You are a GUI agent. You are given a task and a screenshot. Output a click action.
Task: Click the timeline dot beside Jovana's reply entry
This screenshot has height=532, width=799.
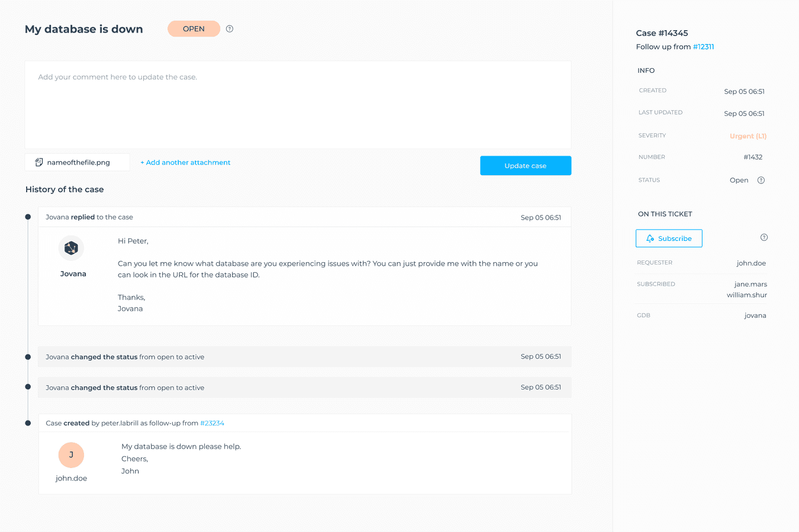pos(27,217)
